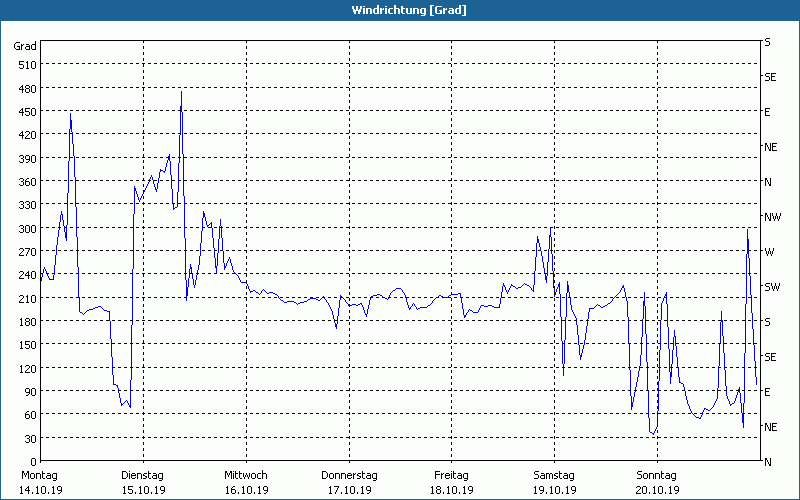Select the "510" axis value
The height and width of the screenshot is (500, 800).
[x=27, y=65]
